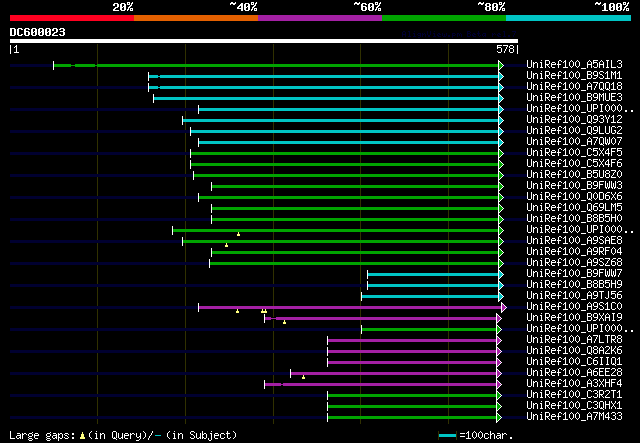Open the UniRef100_B9S1M1 subject label
The image size is (640, 443).
tap(574, 76)
